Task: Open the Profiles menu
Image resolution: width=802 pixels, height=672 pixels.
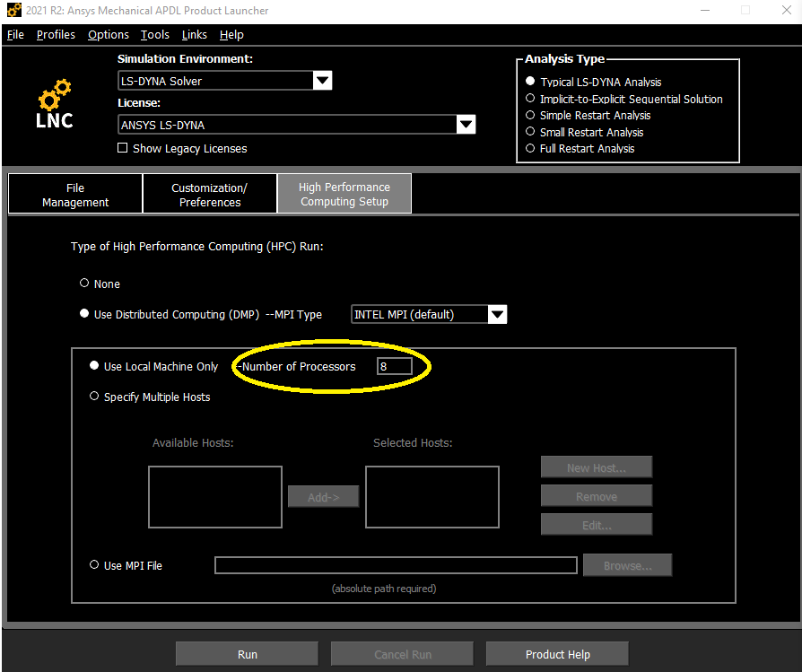Action: click(x=56, y=35)
